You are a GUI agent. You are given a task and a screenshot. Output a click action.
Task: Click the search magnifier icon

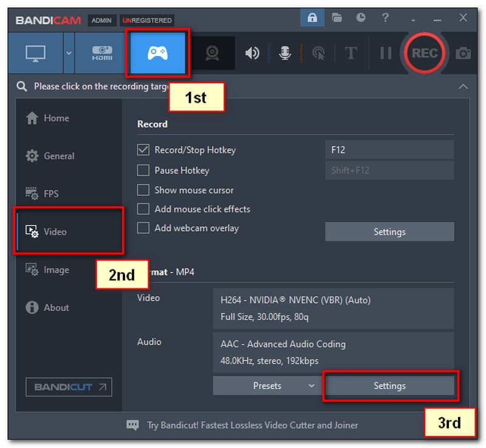click(21, 86)
